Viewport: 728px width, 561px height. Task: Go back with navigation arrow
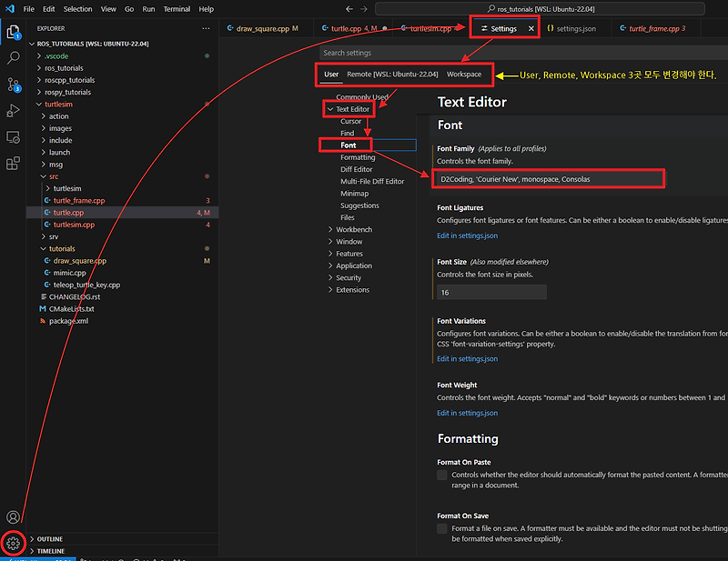[x=349, y=9]
